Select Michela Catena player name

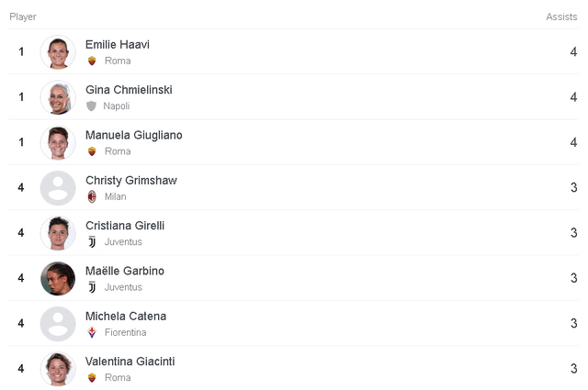(126, 317)
